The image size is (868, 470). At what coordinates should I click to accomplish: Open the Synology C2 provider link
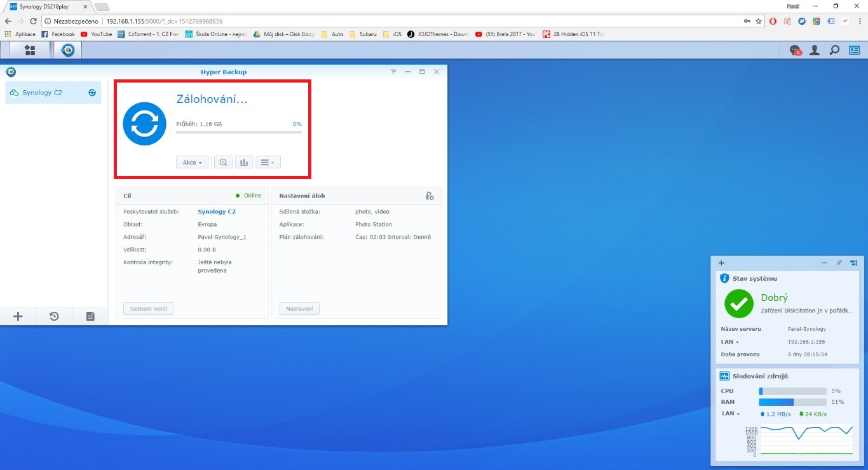tap(217, 211)
